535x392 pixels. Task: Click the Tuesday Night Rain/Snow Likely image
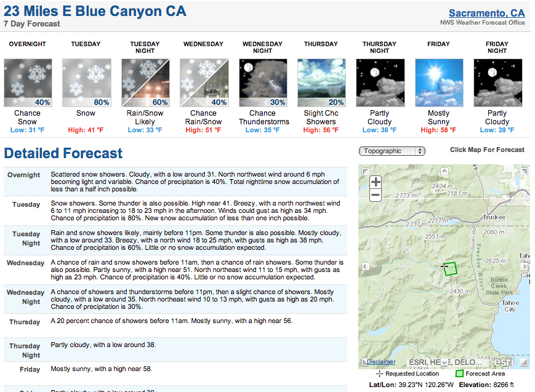(x=146, y=83)
